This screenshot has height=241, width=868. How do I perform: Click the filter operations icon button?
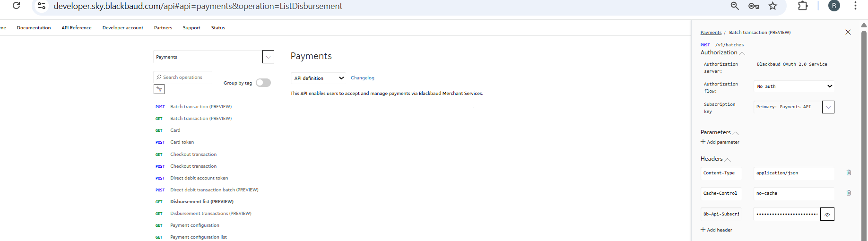coord(159,89)
